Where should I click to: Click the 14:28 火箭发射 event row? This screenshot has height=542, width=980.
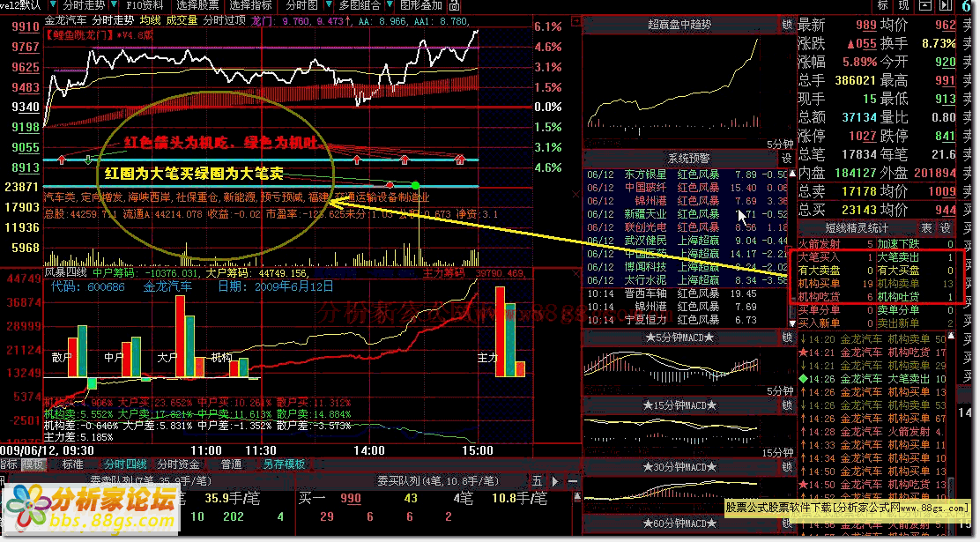pyautogui.click(x=873, y=431)
